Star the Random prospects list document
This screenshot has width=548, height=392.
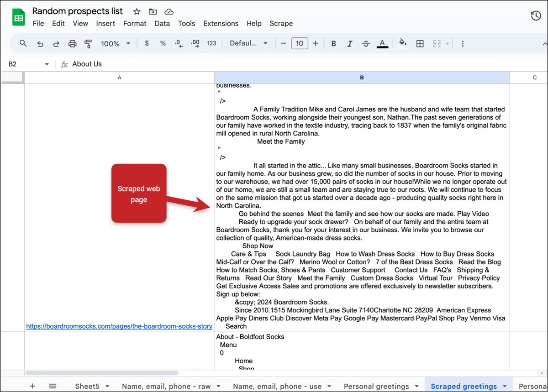(137, 11)
